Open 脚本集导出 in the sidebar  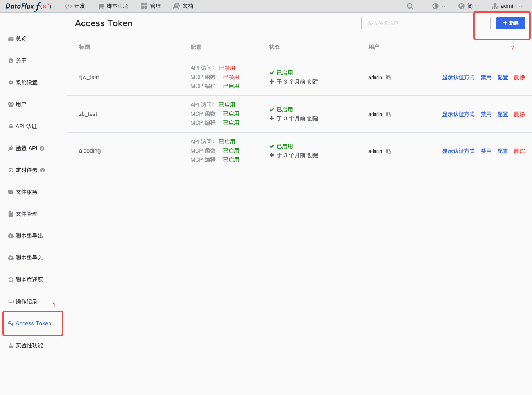[x=26, y=236]
